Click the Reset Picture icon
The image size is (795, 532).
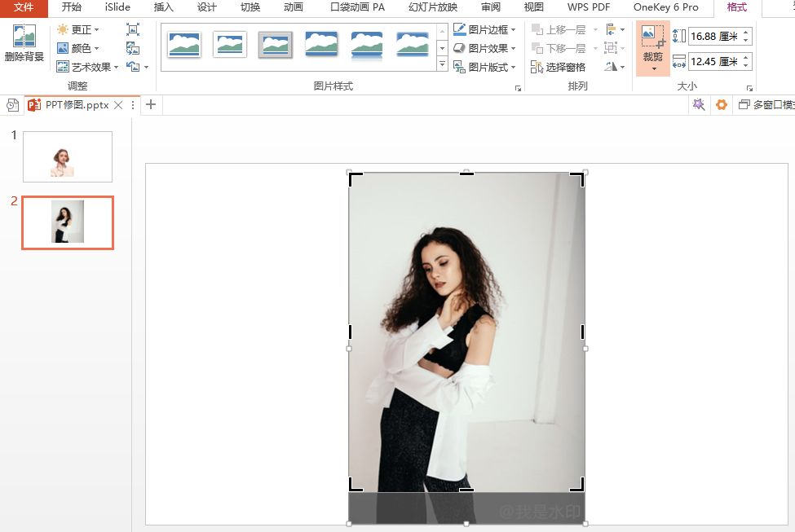[x=134, y=67]
